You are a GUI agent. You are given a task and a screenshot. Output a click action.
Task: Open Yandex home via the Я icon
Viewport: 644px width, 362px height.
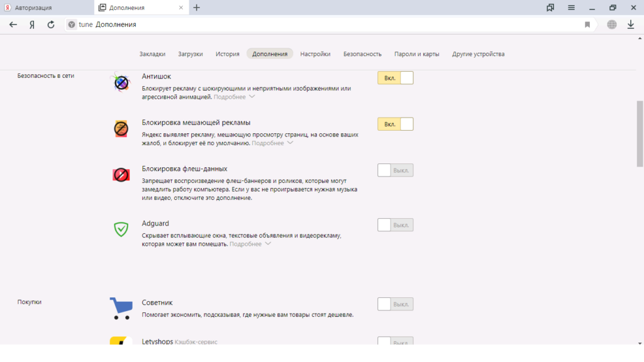coord(32,25)
